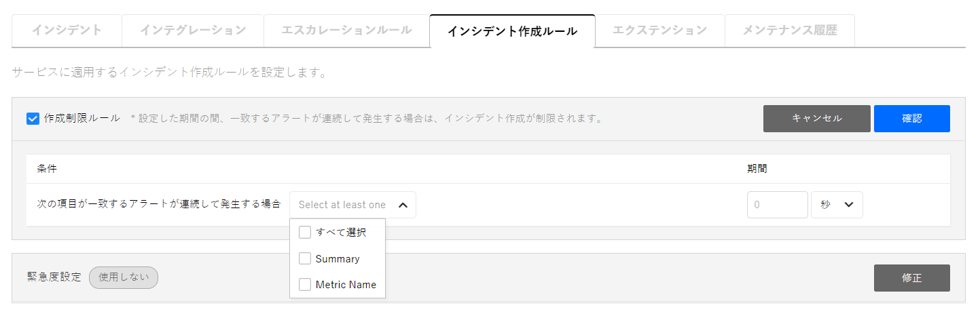Enable the Metric Name checkbox
Screen dimensions: 980x316
click(x=305, y=285)
